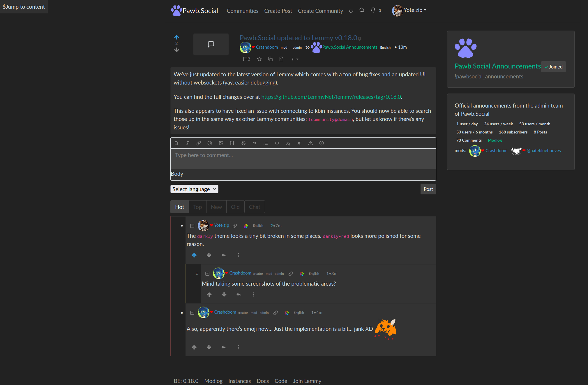
Task: Apply italic formatting in comment editor
Action: [187, 143]
